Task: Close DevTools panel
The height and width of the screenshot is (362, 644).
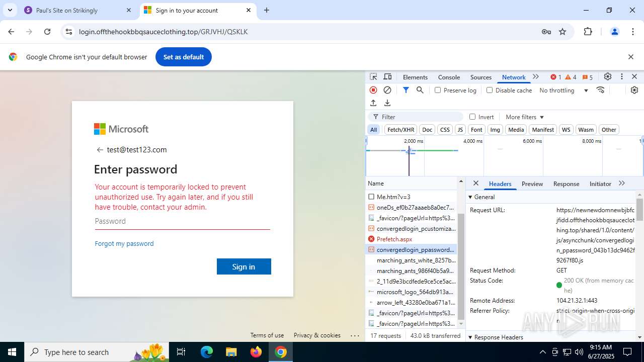Action: tap(634, 77)
